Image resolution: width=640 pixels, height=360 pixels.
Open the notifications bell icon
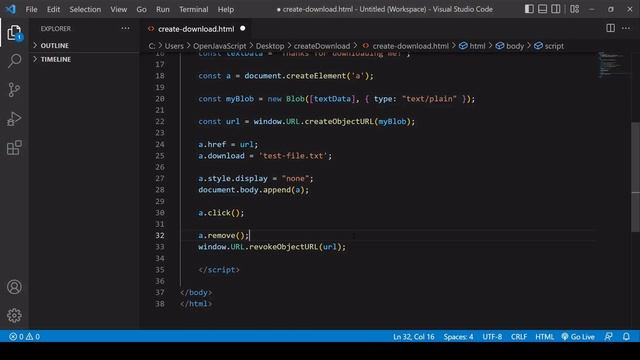coord(626,337)
